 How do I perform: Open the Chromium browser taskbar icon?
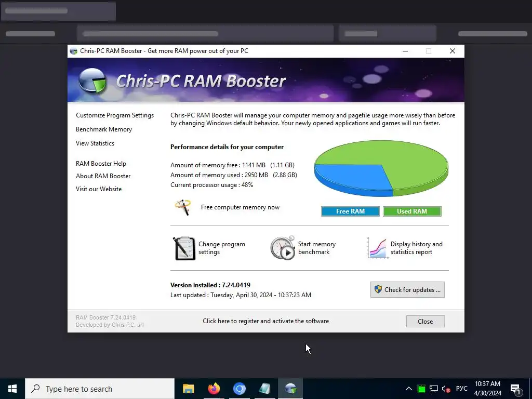[x=239, y=389]
